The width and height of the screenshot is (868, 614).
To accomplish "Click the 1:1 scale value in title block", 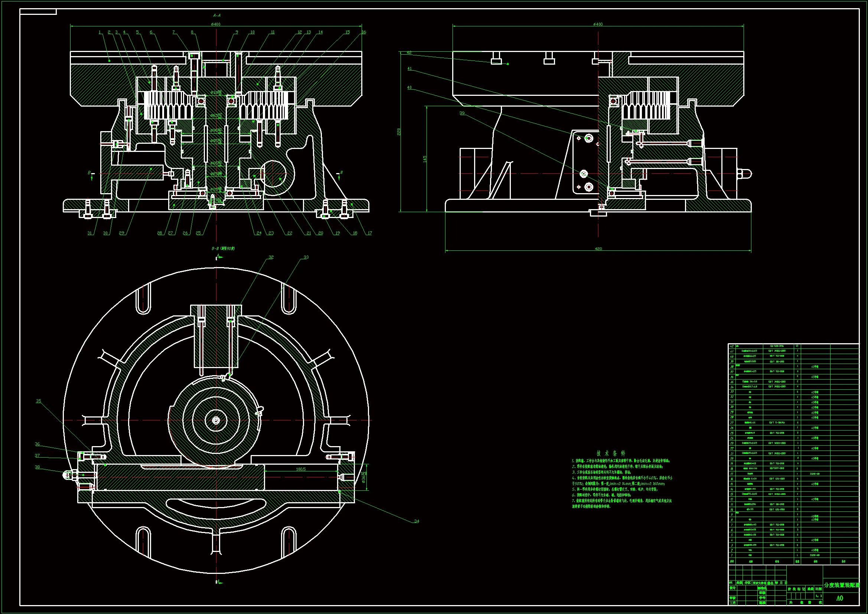I will click(819, 596).
